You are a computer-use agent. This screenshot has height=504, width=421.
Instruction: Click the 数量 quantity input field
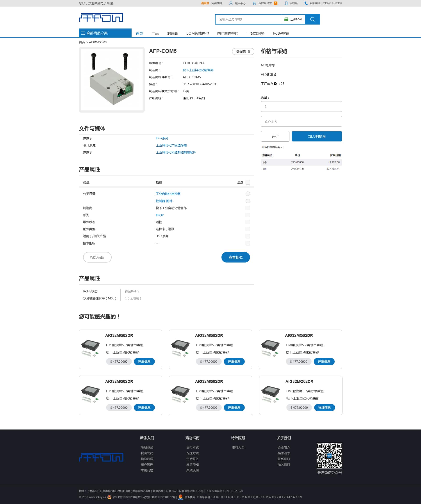(x=301, y=106)
